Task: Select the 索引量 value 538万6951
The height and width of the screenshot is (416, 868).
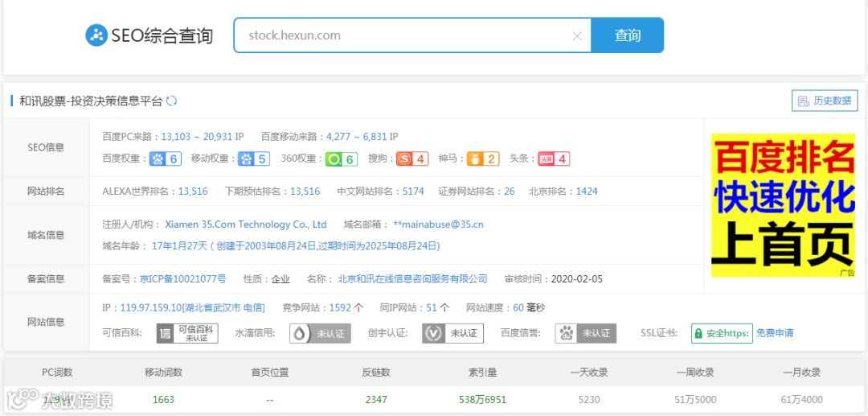Action: tap(483, 399)
